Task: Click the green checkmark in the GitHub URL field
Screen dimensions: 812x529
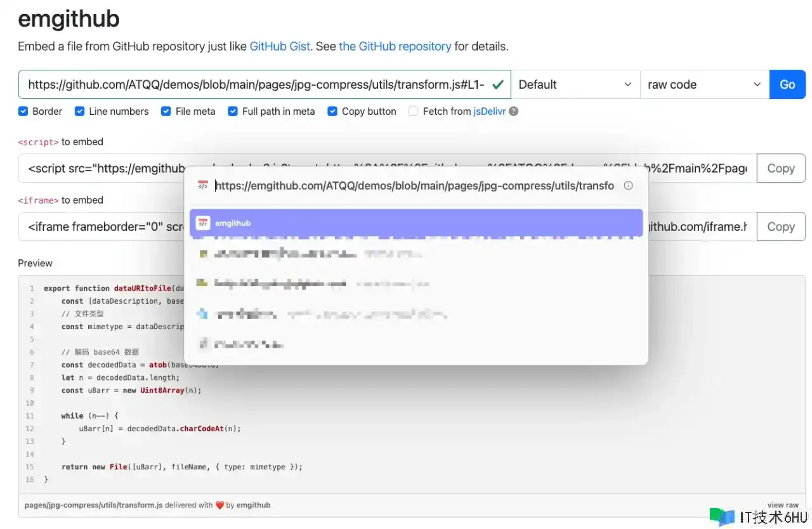Action: [498, 84]
